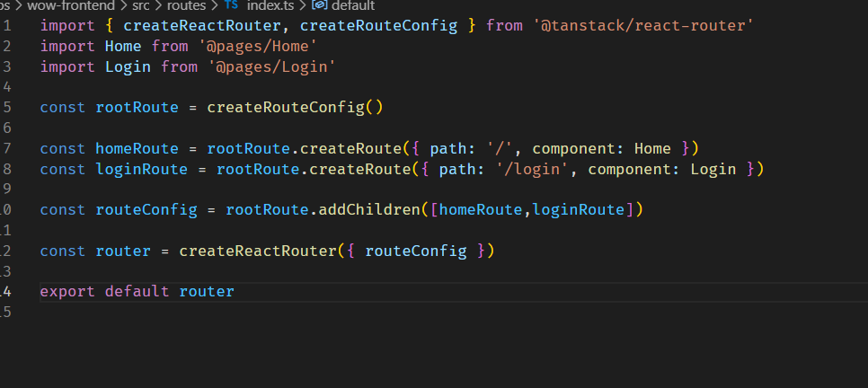868x388 pixels.
Task: Click createReactRouter in the line 1 import
Action: (202, 25)
